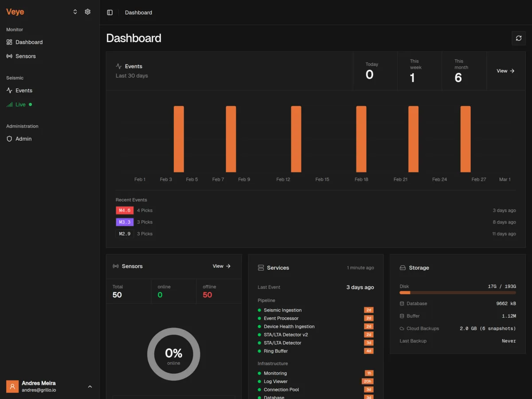Open the Admin section
The height and width of the screenshot is (399, 532).
tap(23, 139)
